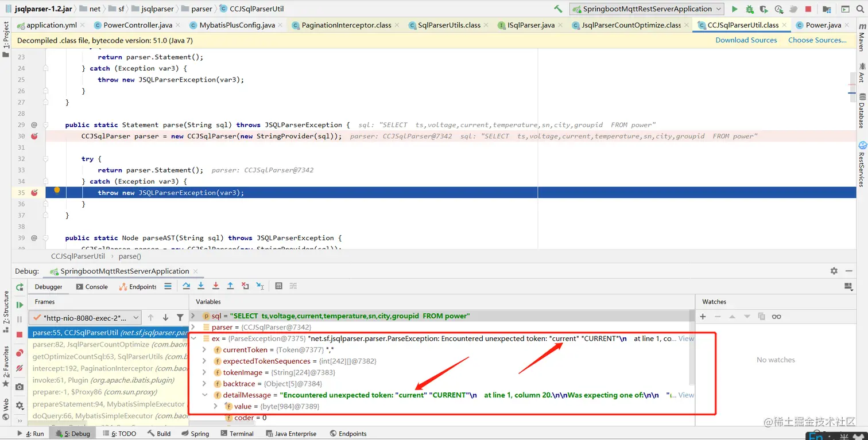The image size is (868, 440).
Task: Click the Force Step Into red down-arrow icon
Action: (x=216, y=286)
